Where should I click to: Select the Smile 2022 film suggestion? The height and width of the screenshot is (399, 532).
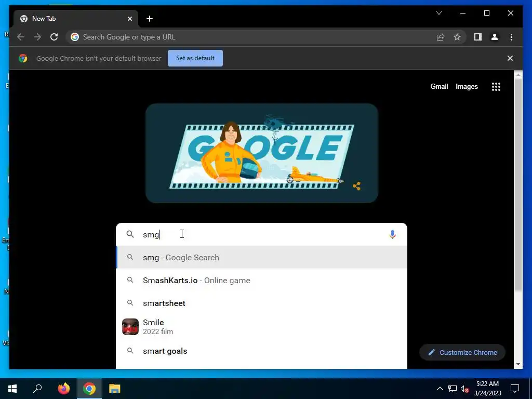click(261, 327)
